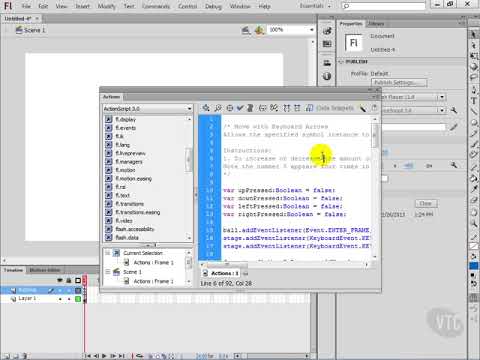
Task: Click the Find icon in Actions toolbar
Action: tap(218, 108)
